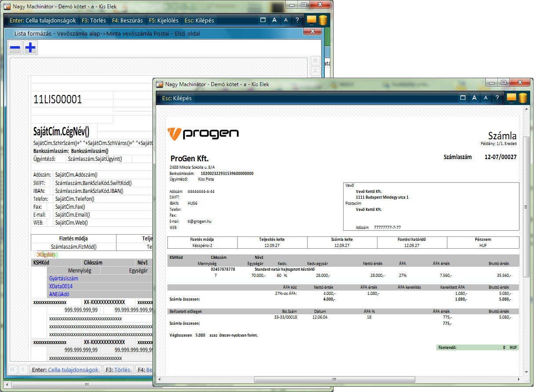Screen dimensions: 537x392
Task: Choose F3: Törlés in top toolbar
Action: [94, 21]
